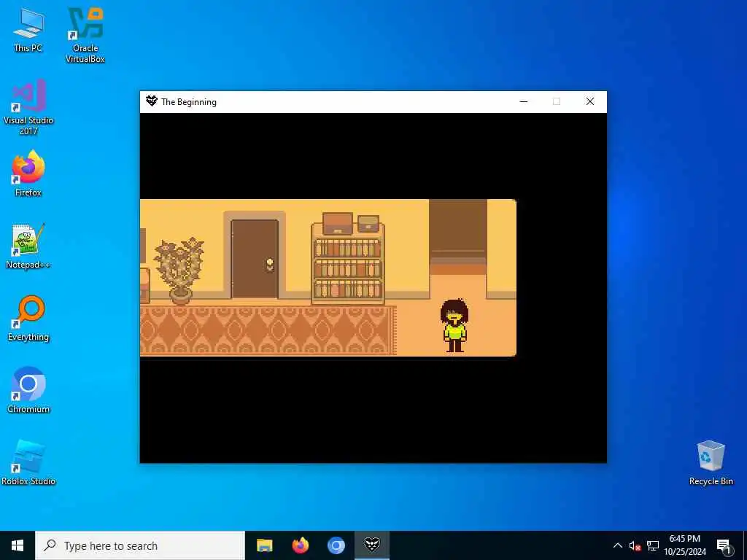Viewport: 747px width, 560px height.
Task: Click the heart icon in game title bar
Action: click(x=152, y=101)
